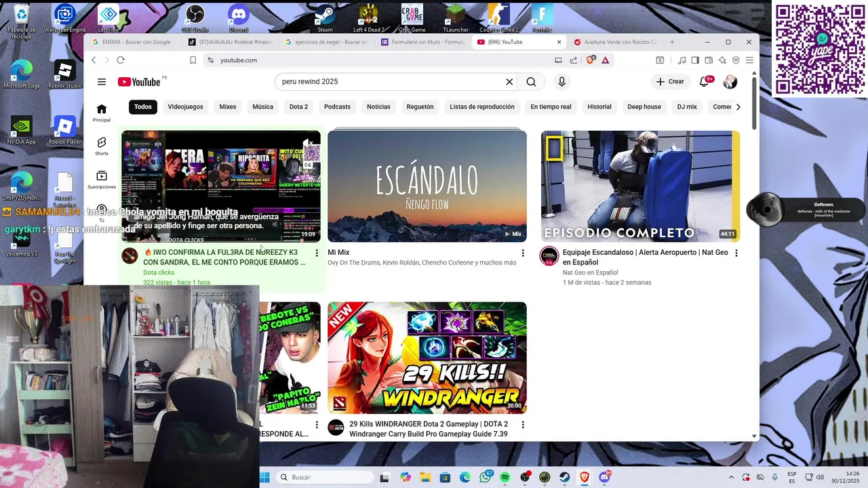Click the Dota clicks channel name

[x=159, y=272]
